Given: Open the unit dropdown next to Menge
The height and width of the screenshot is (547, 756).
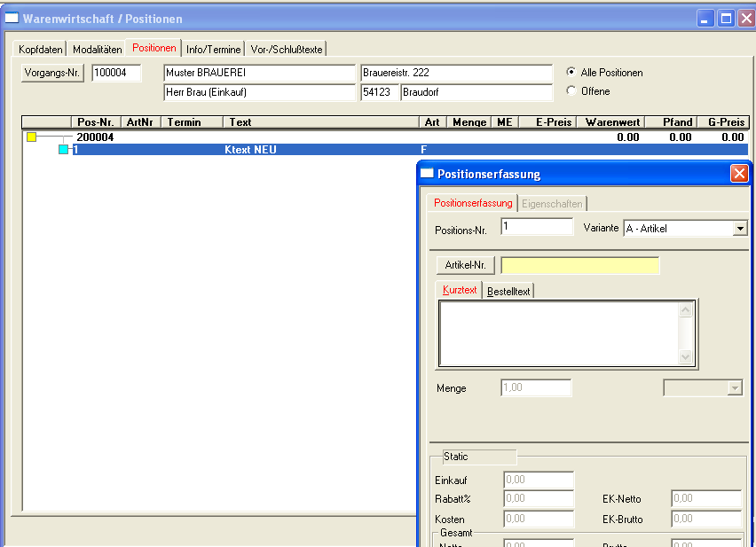Looking at the screenshot, I should click(734, 387).
